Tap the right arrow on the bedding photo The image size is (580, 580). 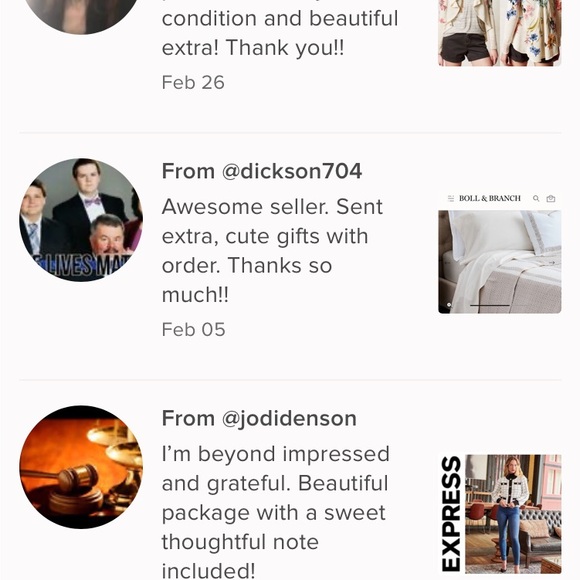552,263
